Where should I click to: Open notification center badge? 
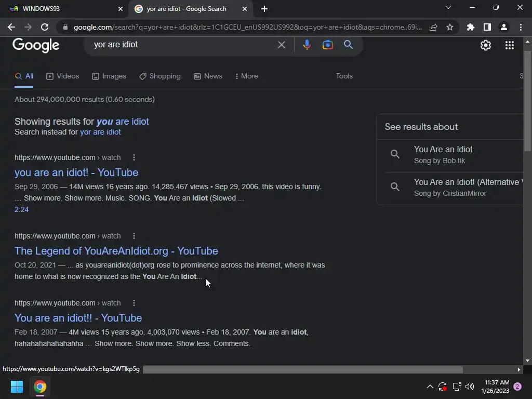pyautogui.click(x=517, y=387)
